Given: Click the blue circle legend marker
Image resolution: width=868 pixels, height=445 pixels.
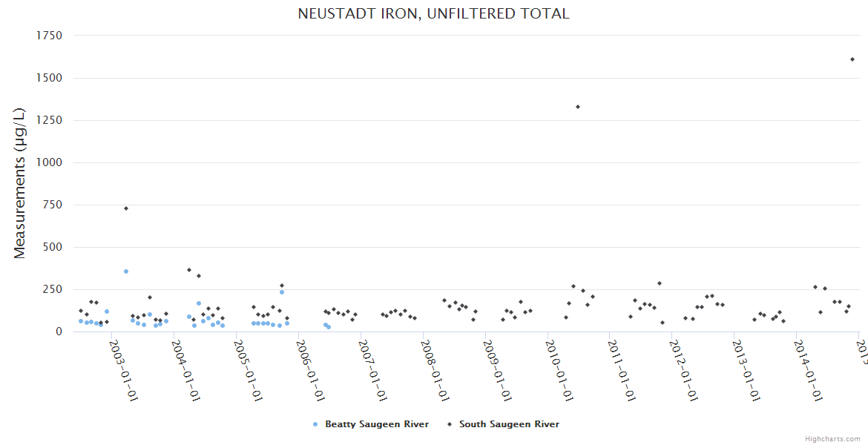Looking at the screenshot, I should click(315, 425).
